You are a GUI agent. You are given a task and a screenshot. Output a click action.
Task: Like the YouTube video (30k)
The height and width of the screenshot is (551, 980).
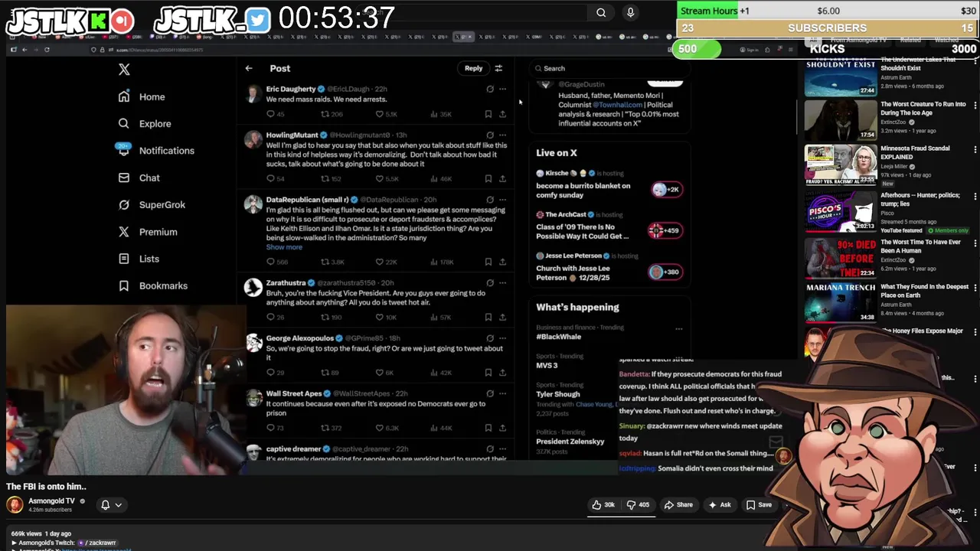coord(603,505)
